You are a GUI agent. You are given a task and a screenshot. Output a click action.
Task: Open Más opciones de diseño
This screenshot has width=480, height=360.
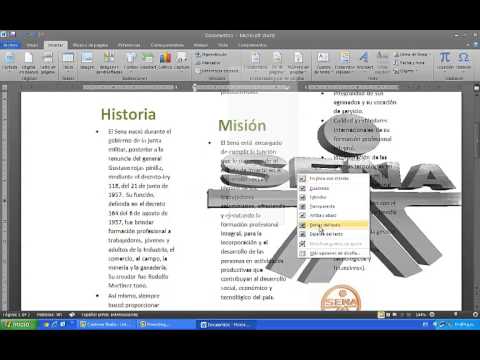pos(333,253)
